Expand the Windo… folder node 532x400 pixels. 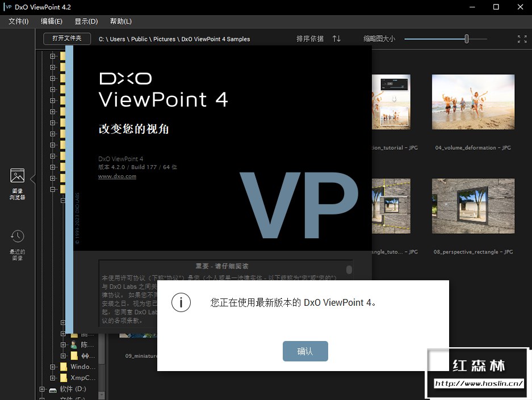pos(53,367)
